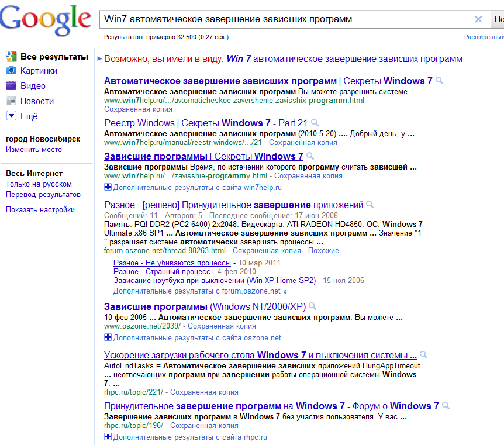The height and width of the screenshot is (445, 504).
Task: Clear the search box with the X icon
Action: coord(478,19)
